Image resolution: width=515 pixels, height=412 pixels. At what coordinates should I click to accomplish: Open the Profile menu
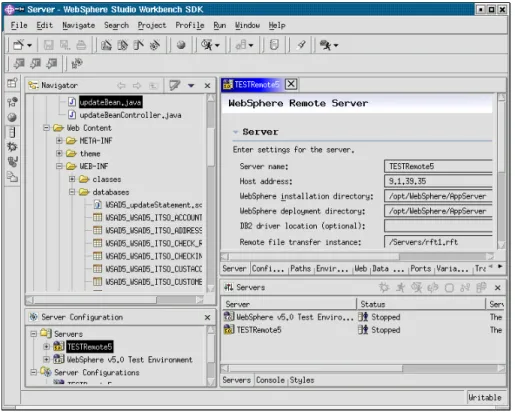[x=190, y=25]
